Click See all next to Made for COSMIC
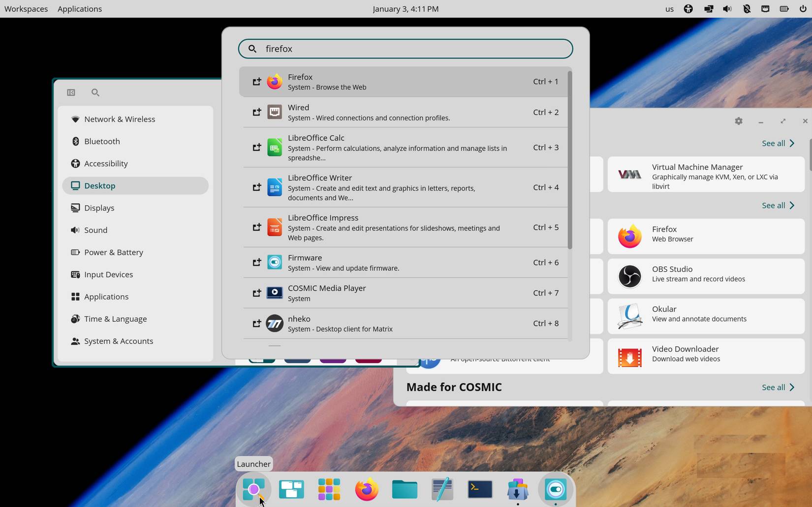The height and width of the screenshot is (507, 812). [778, 387]
